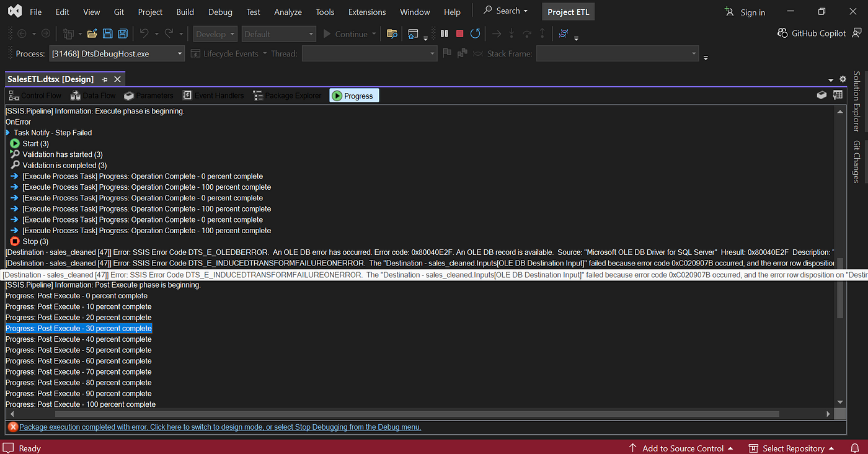Click the browser window toolbar icon
Viewport: 868px width, 454px height.
[413, 34]
